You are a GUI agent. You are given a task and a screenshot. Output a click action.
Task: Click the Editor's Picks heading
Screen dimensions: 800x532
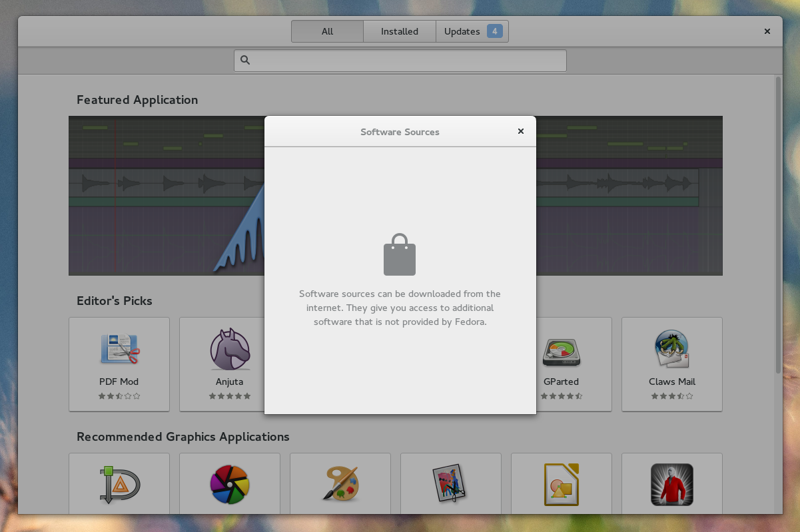point(115,301)
